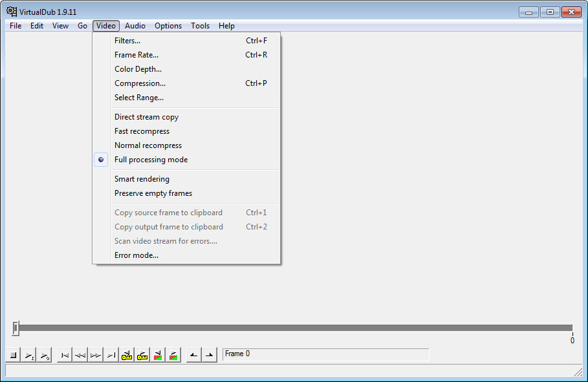Open Color Depth settings
Screen dimensions: 588x382
186,69
